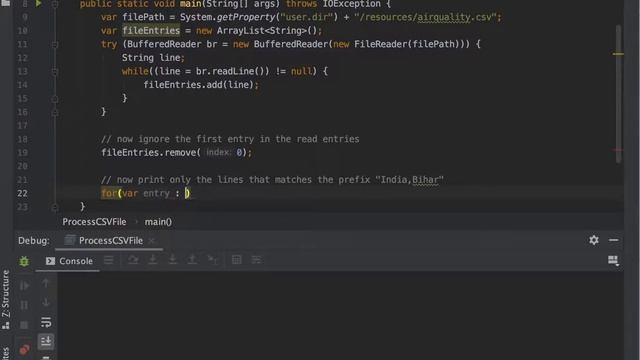The height and width of the screenshot is (360, 640).
Task: Click the Up the Stack Trace arrow
Action: pos(46,283)
